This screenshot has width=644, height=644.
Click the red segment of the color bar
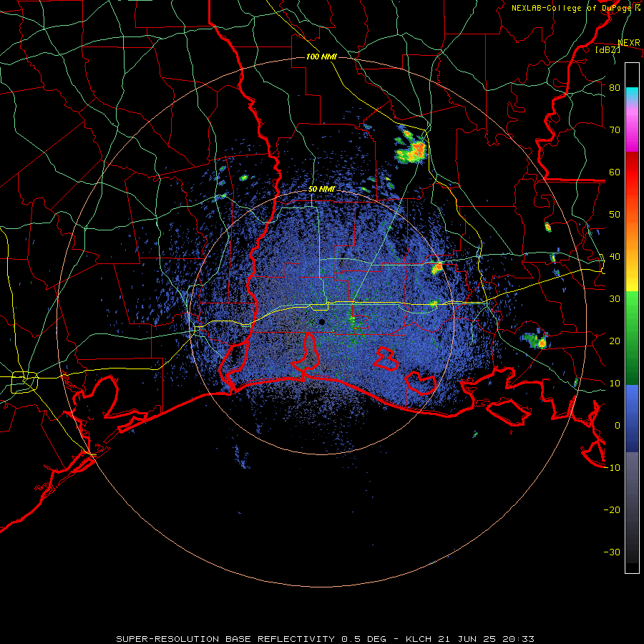pyautogui.click(x=632, y=172)
